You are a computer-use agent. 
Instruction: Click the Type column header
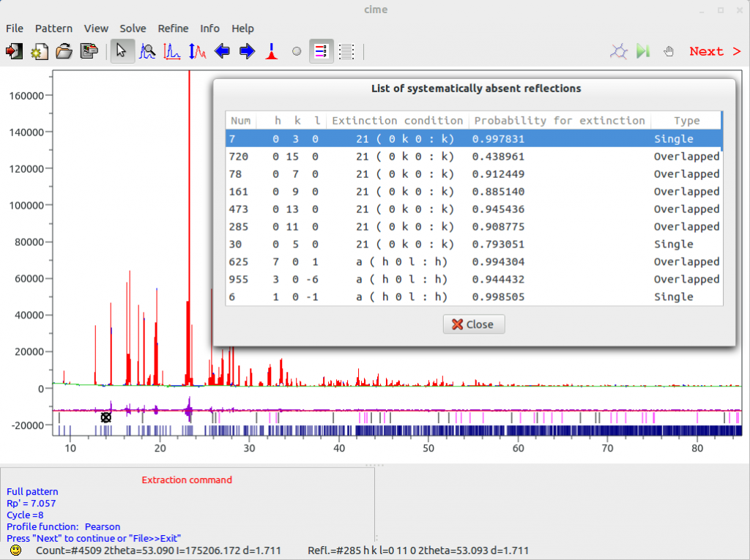[x=686, y=121]
